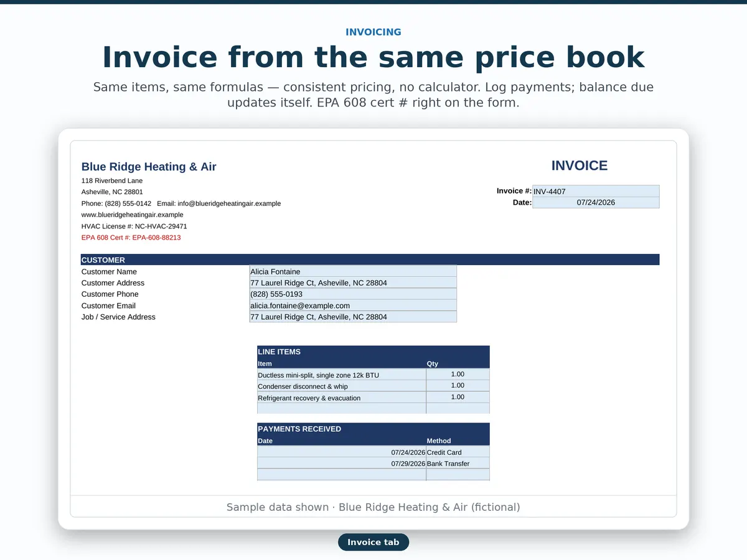Click the PAYMENTS RECEIVED section header

[374, 429]
